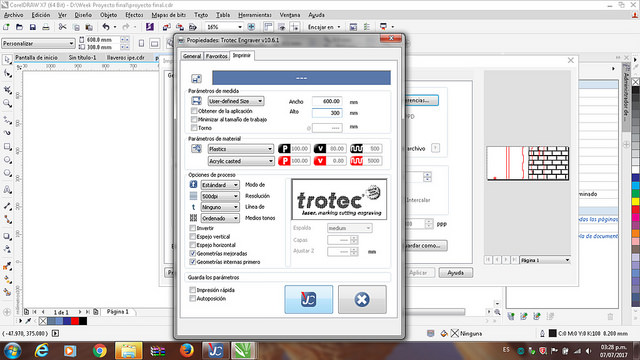Select Página 1 page tab at bottom
This screenshot has width=640, height=360.
pyautogui.click(x=118, y=312)
